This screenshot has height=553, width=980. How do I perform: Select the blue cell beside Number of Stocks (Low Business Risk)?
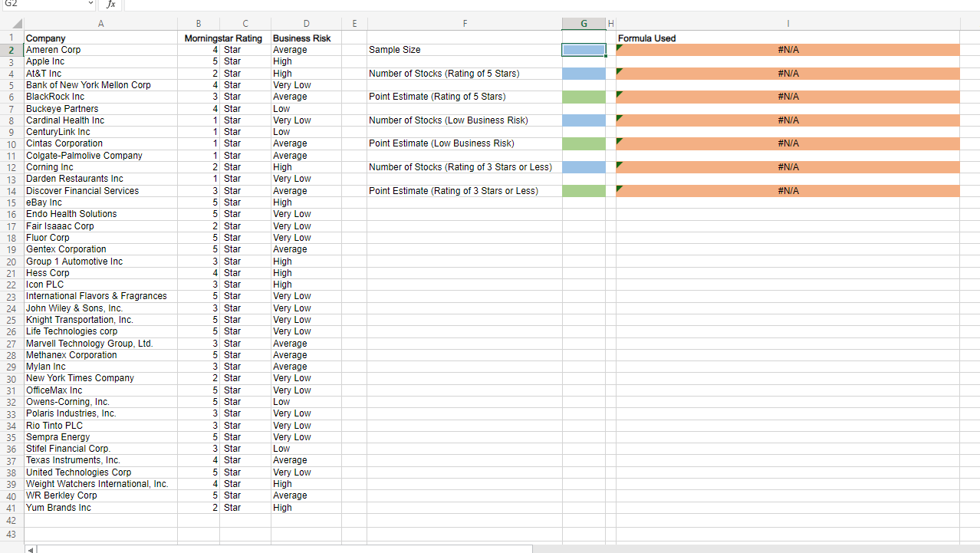583,120
